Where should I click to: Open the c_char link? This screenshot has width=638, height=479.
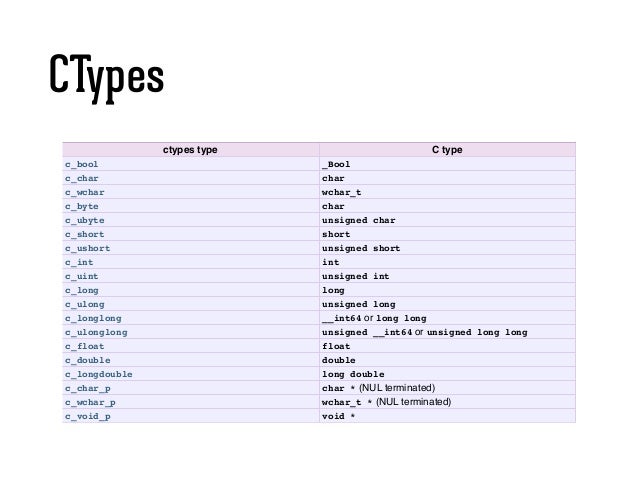(x=81, y=178)
